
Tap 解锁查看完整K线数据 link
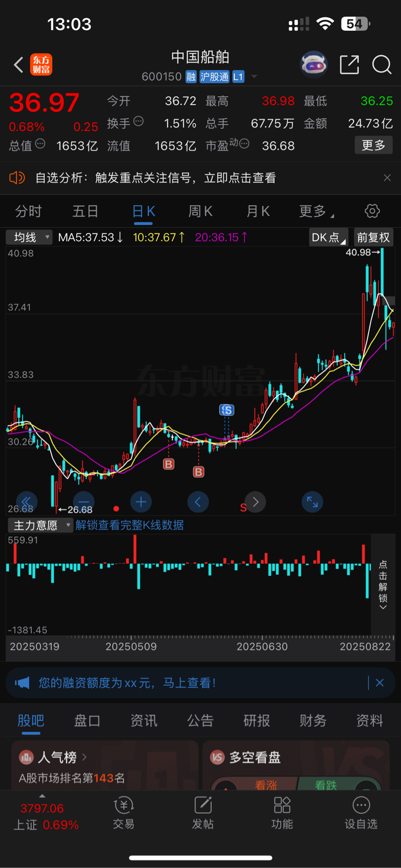click(129, 525)
